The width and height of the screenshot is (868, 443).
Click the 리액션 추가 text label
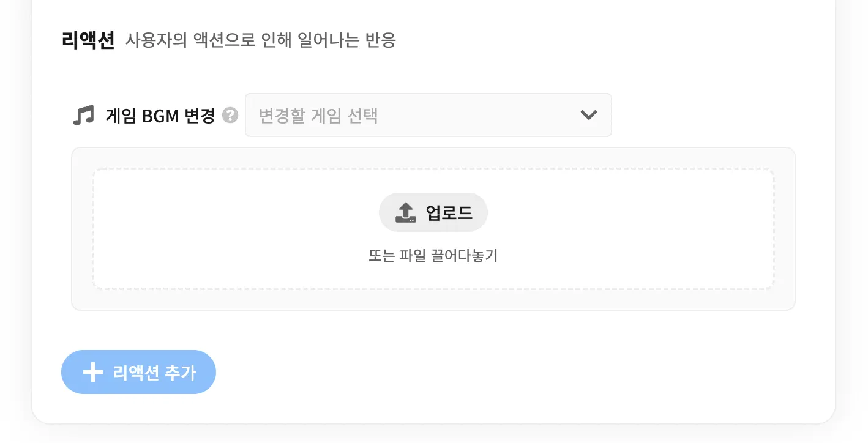[x=154, y=373]
